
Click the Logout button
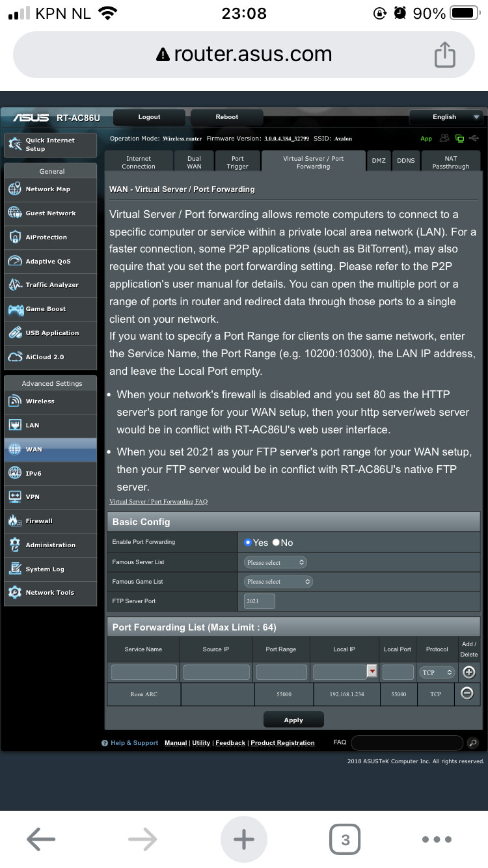pyautogui.click(x=149, y=117)
